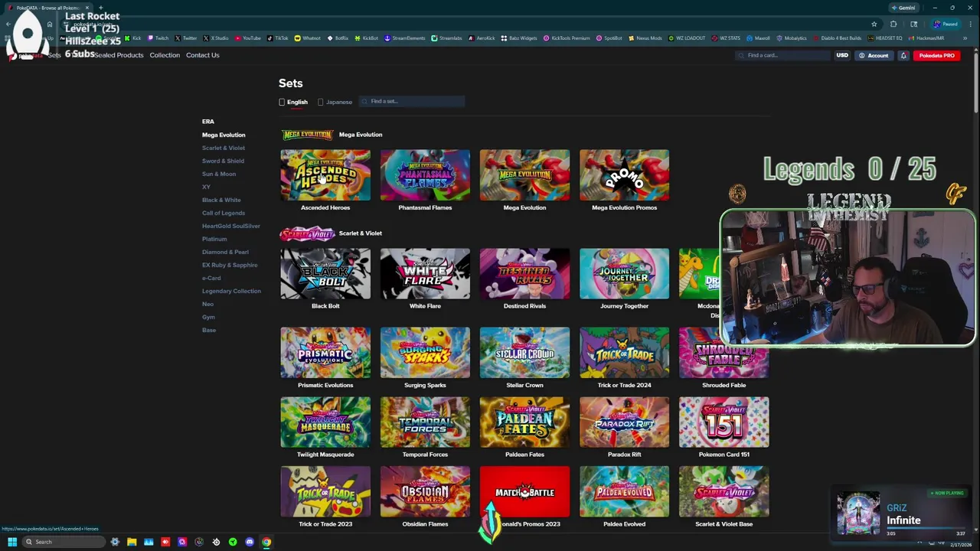The image size is (980, 551).
Task: Open Phantasmal Flames set thumbnail
Action: pyautogui.click(x=425, y=175)
